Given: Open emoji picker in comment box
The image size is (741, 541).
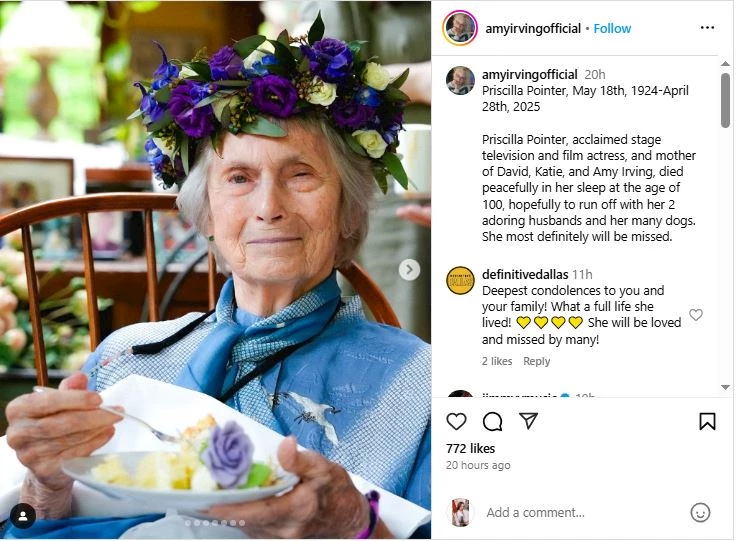Looking at the screenshot, I should coord(700,512).
